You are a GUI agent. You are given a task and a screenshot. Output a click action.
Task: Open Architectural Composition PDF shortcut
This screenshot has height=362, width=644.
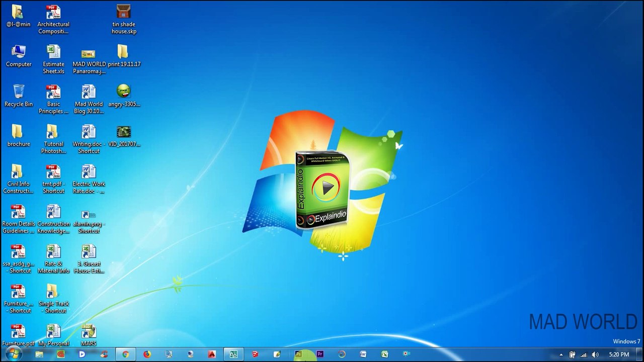click(53, 20)
